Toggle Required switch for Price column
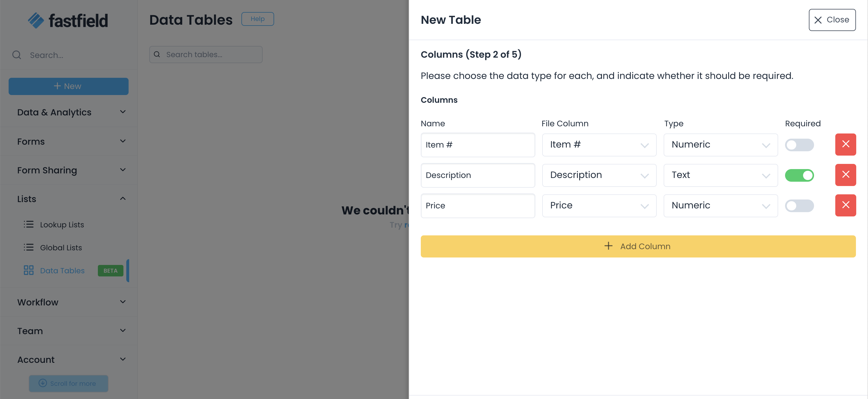Screen dimensions: 868x399 click(x=799, y=206)
